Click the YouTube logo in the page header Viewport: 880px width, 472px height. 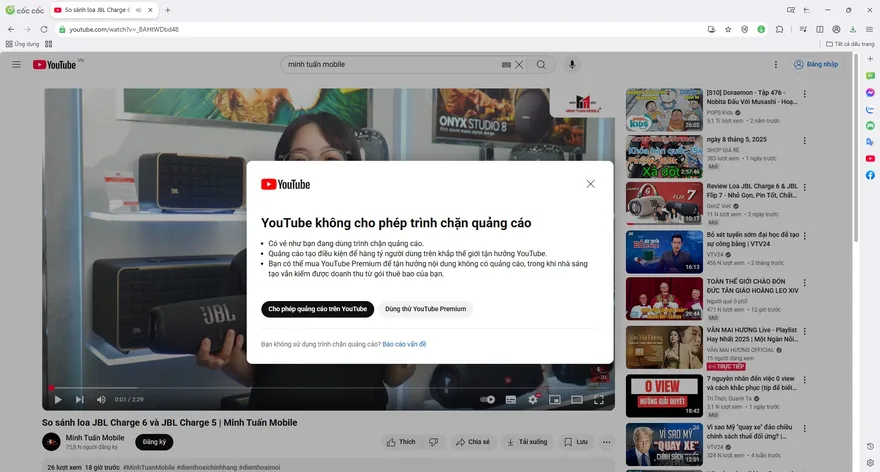[x=54, y=65]
